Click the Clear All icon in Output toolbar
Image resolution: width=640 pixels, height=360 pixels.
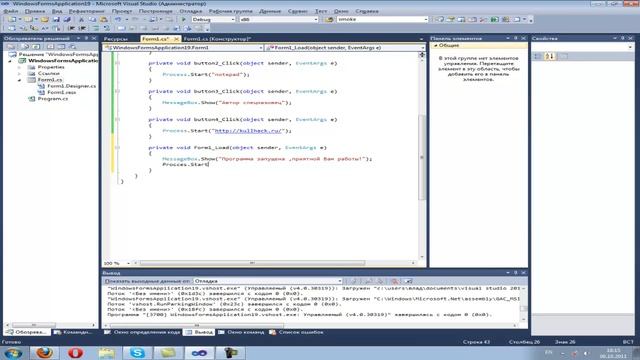(394, 281)
